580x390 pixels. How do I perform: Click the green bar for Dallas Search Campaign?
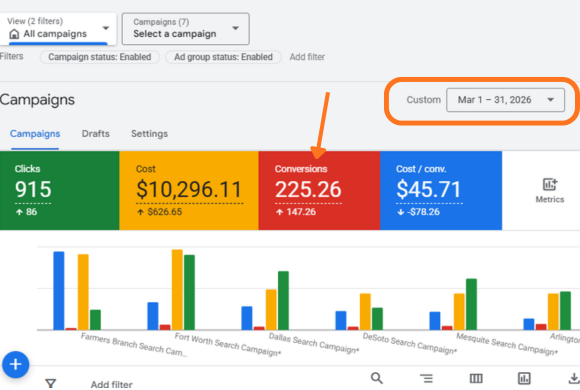coord(283,300)
